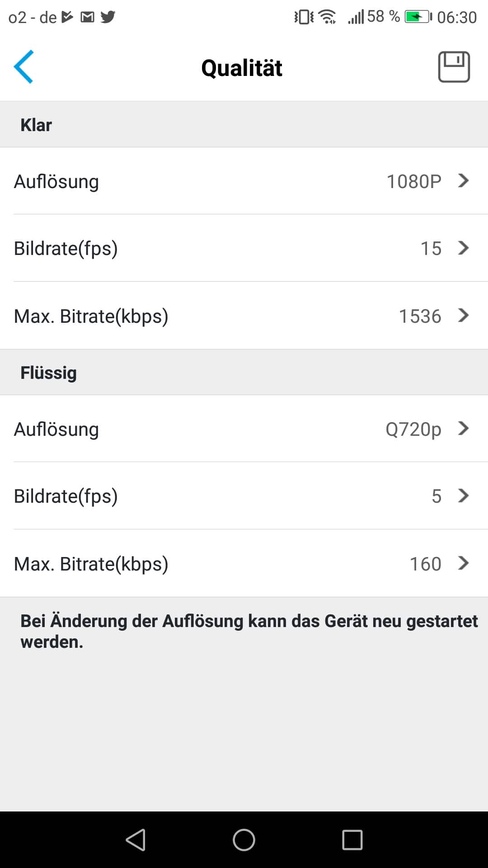488x868 pixels.
Task: Expand chevron next to Q720p
Action: point(463,428)
